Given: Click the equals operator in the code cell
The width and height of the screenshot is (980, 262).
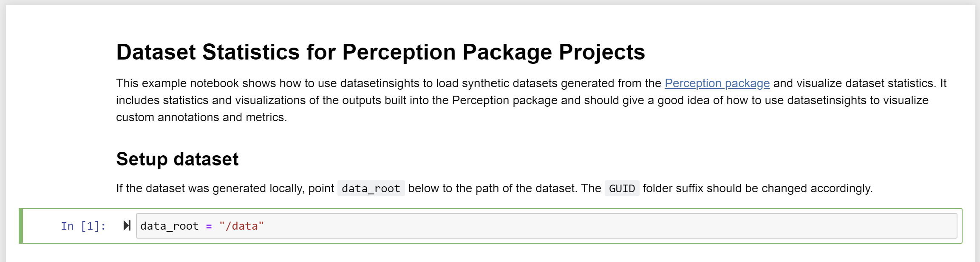Looking at the screenshot, I should (209, 226).
